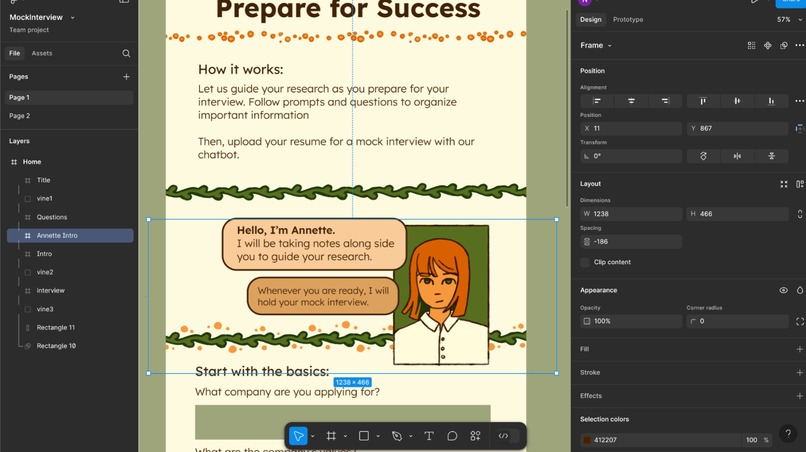Open Page 2 in pages list
806x452 pixels.
[x=69, y=116]
